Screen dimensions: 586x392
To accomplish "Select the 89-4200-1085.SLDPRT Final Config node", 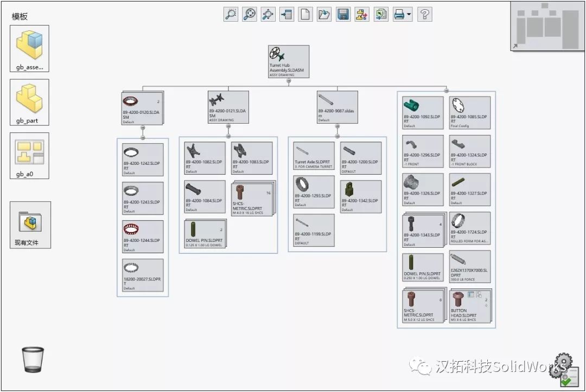I will [470, 113].
